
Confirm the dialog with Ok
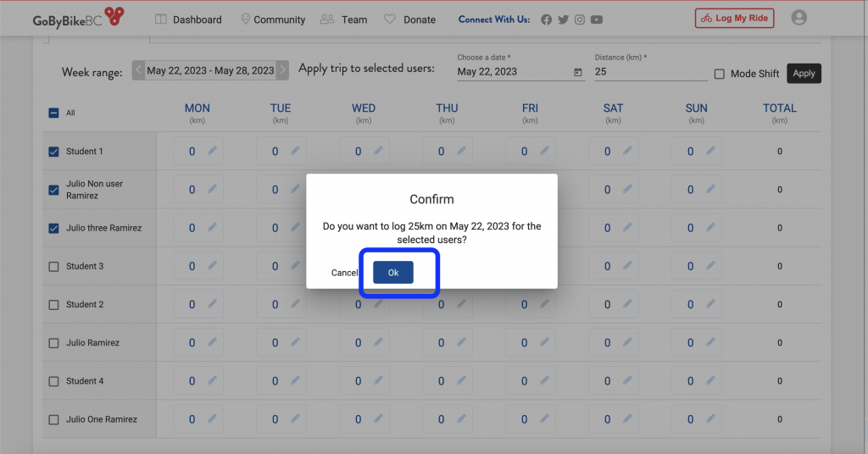tap(393, 272)
